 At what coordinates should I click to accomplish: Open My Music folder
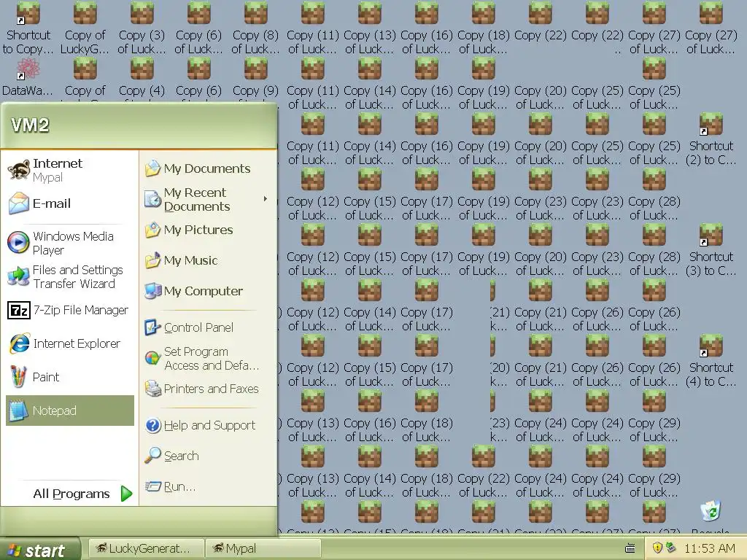[x=206, y=260]
